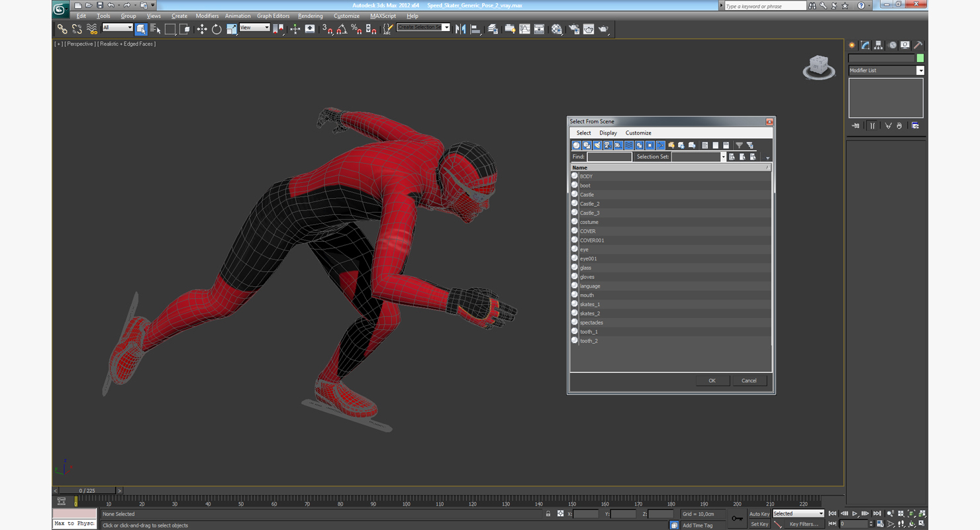Toggle 3D Snaps on main toolbar
The width and height of the screenshot is (980, 530).
(x=327, y=28)
